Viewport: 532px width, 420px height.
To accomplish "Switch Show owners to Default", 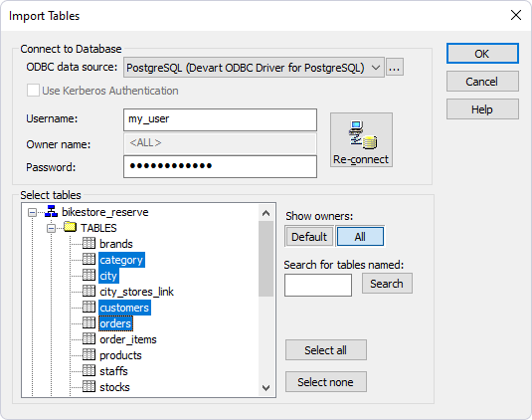I will (309, 237).
